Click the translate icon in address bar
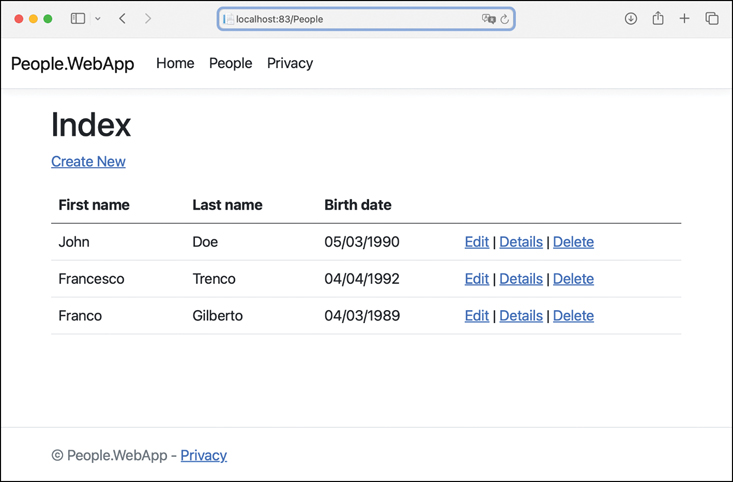The height and width of the screenshot is (482, 733). 488,19
